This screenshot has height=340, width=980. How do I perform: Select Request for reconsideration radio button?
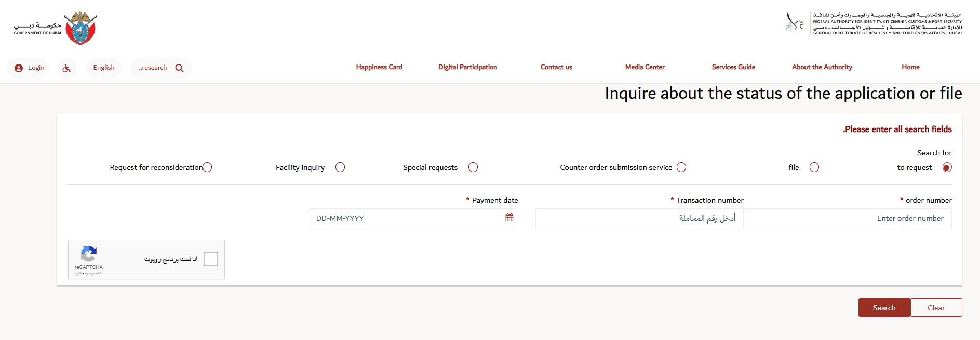tap(207, 167)
